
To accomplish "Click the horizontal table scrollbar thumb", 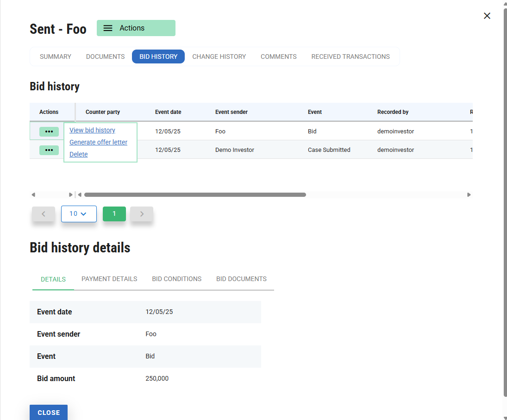I will point(194,195).
